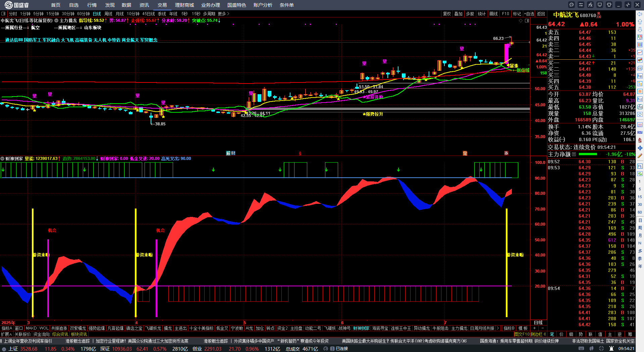Click the keyboard icon in status bar
The image size is (644, 352).
(x=581, y=349)
